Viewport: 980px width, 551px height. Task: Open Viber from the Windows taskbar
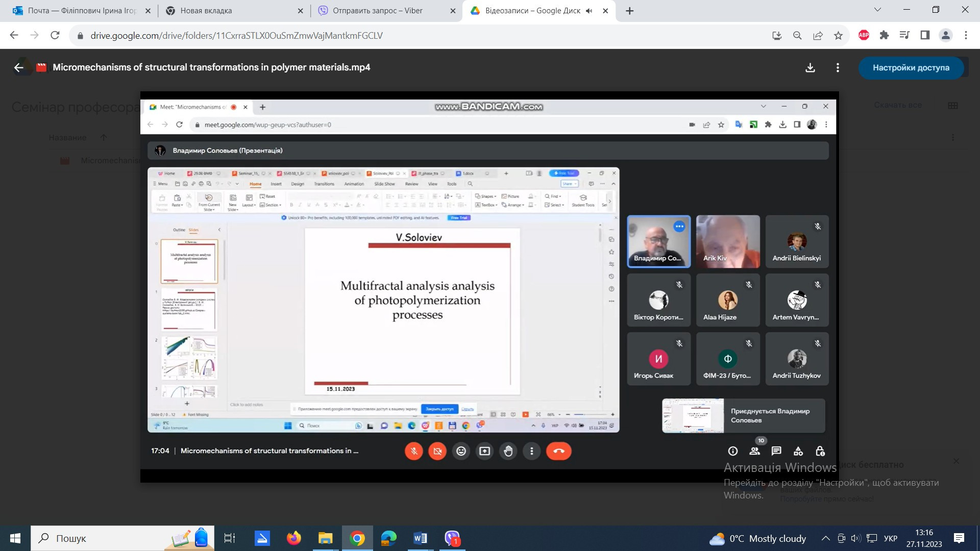[x=452, y=538]
